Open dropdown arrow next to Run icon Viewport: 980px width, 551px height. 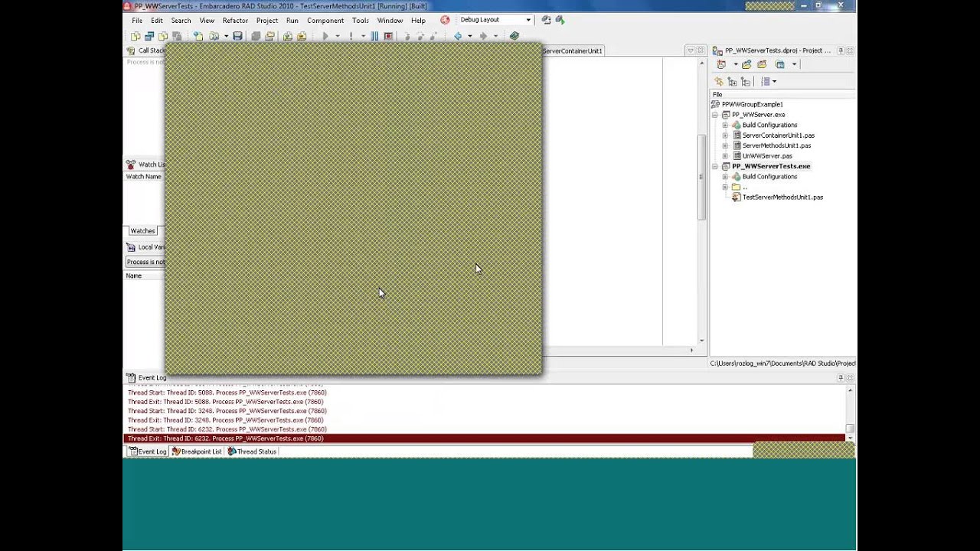(x=338, y=36)
